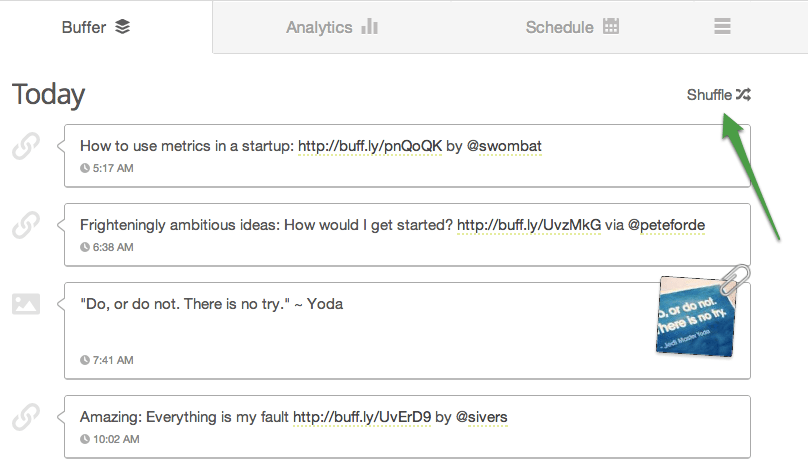This screenshot has height=462, width=808.
Task: Open the hamburger menu tab
Action: (723, 27)
